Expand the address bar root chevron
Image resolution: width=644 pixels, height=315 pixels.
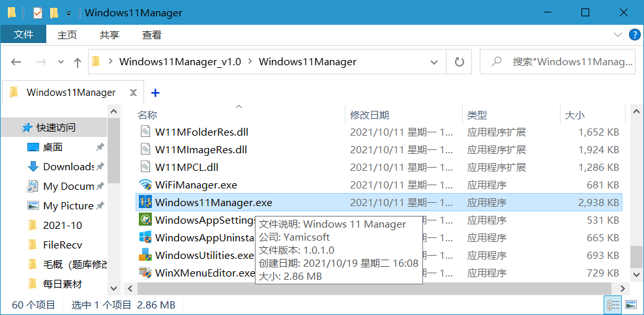point(110,62)
